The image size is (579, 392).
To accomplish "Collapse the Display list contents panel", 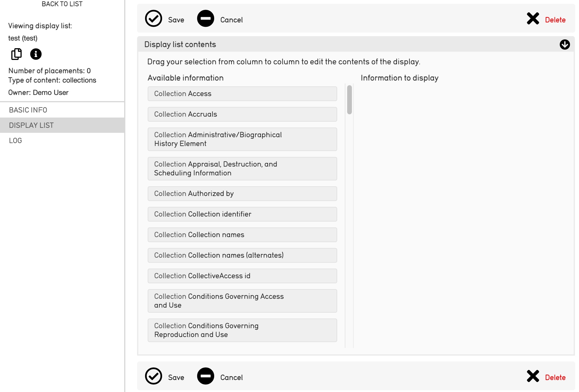I will click(x=565, y=45).
